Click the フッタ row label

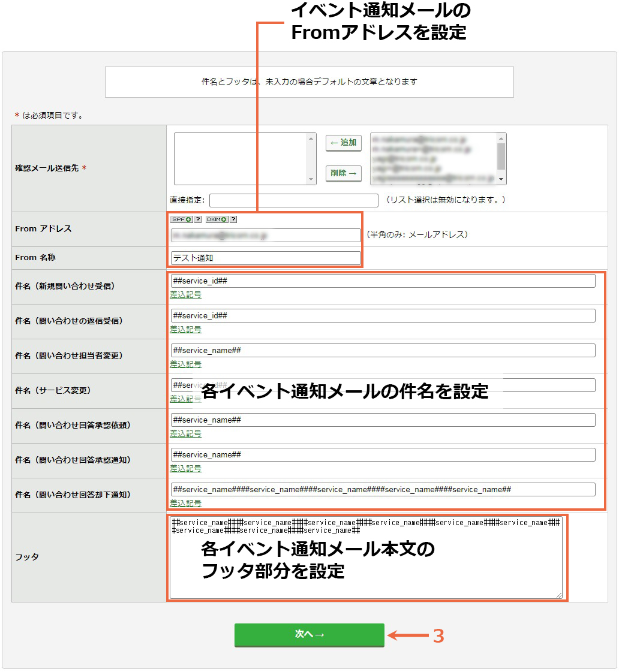coord(27,557)
